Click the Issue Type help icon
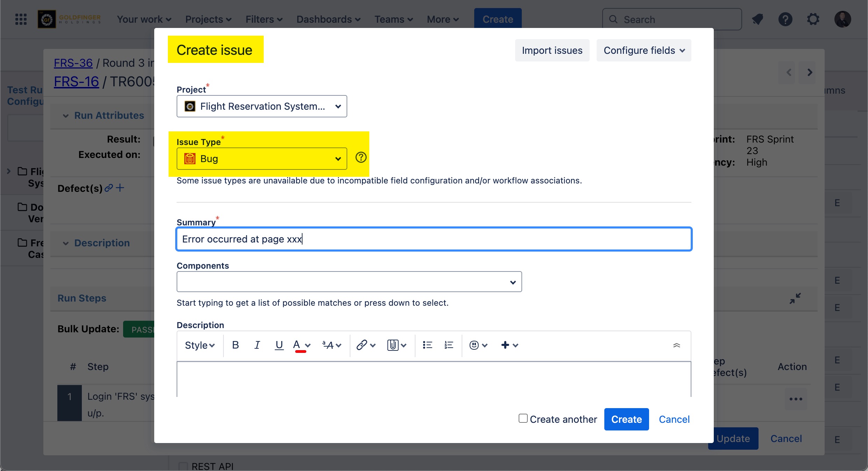The width and height of the screenshot is (868, 471). pyautogui.click(x=361, y=158)
